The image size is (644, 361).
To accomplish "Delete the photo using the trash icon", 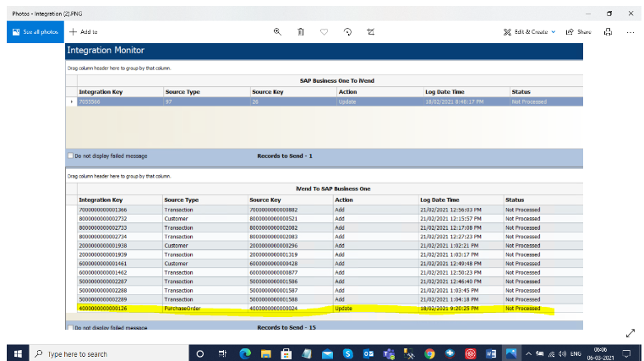I will [x=301, y=32].
